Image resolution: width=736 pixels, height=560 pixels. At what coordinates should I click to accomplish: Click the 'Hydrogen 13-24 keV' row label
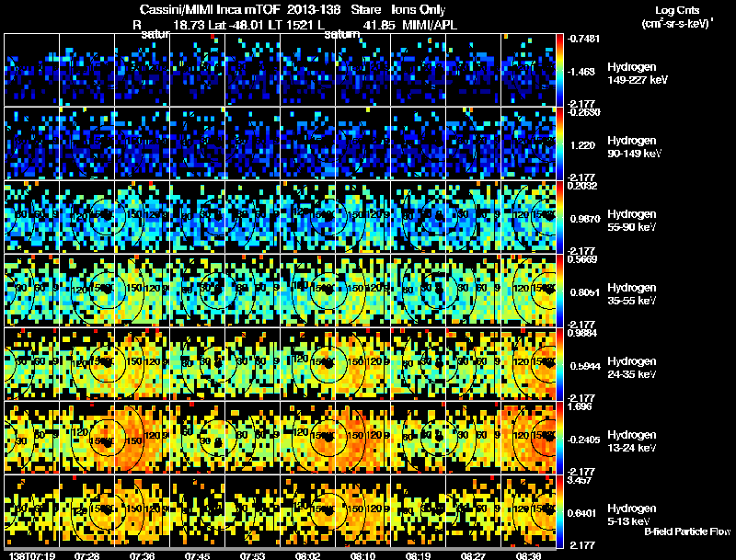[x=632, y=441]
